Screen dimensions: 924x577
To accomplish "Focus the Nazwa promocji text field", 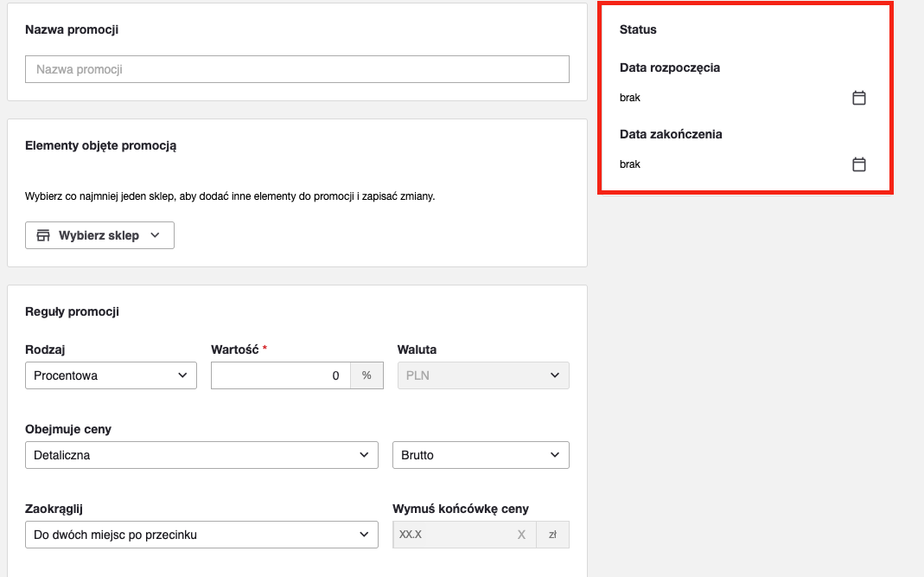I will point(296,69).
